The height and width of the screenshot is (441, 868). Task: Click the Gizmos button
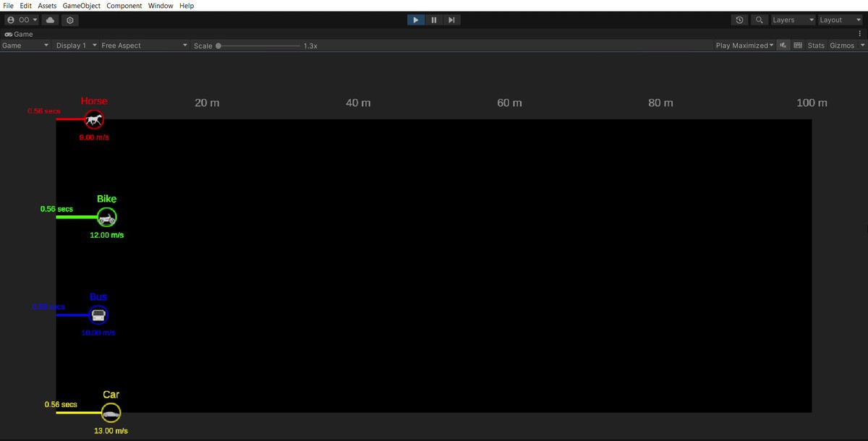point(842,46)
